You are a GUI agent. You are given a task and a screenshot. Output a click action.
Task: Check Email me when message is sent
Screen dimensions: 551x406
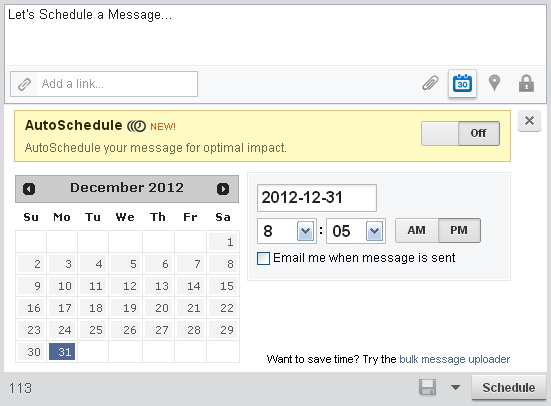click(264, 258)
